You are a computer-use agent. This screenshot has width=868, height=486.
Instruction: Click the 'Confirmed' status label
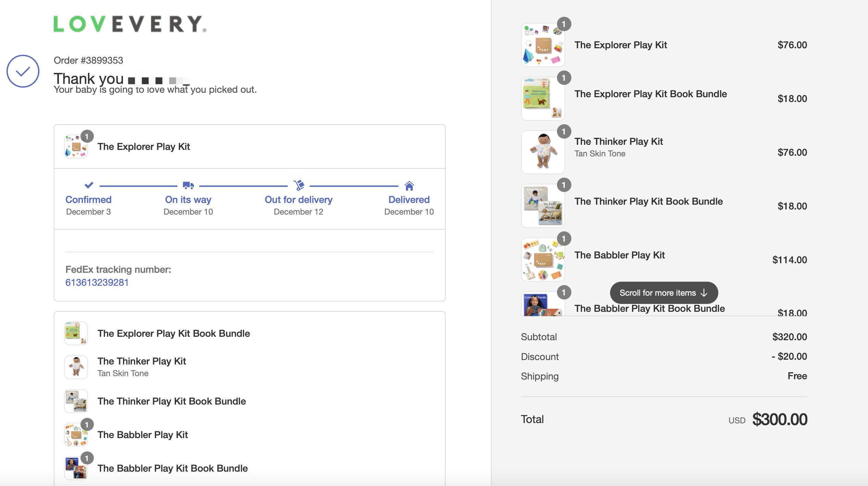(x=88, y=200)
